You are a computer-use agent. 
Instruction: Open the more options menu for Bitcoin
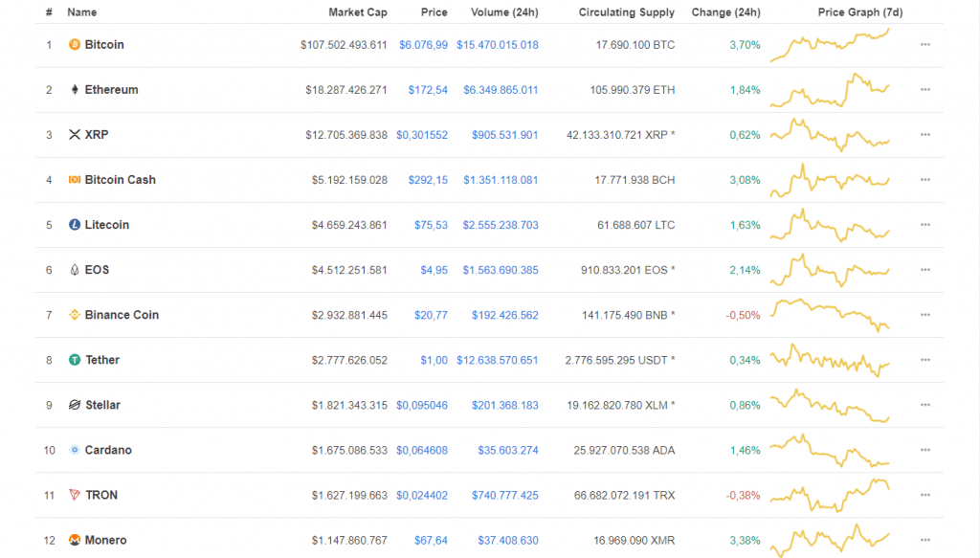tap(925, 44)
